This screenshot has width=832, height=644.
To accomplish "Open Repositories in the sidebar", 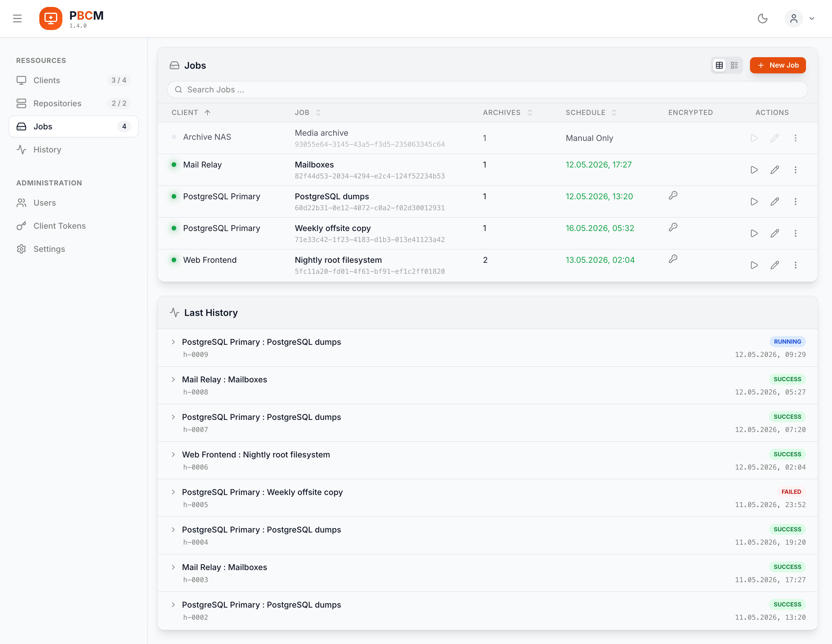I will click(x=74, y=103).
